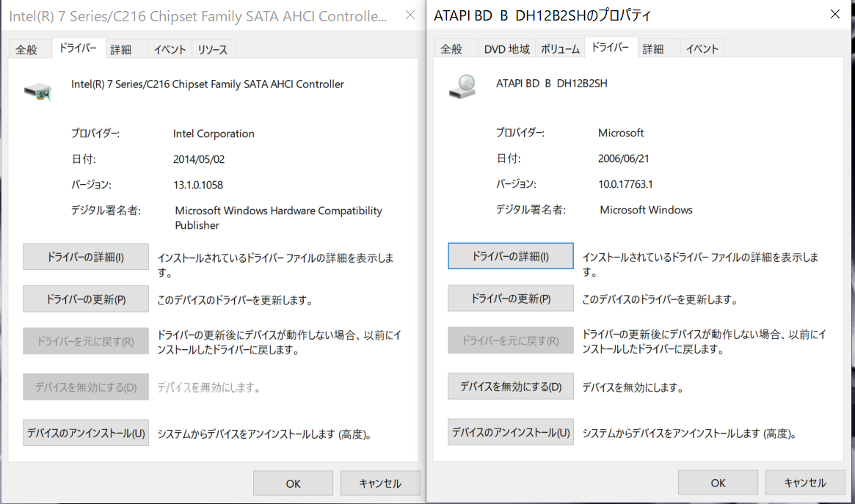The image size is (855, 504).
Task: Click the Intel 7 Series SATA AHCI Controller device name label
Action: coord(208,84)
